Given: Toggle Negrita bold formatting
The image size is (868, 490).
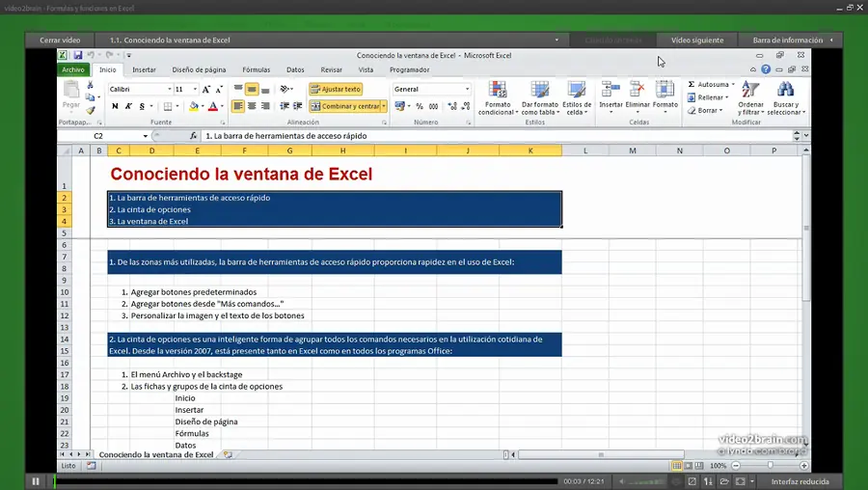Looking at the screenshot, I should [x=115, y=106].
